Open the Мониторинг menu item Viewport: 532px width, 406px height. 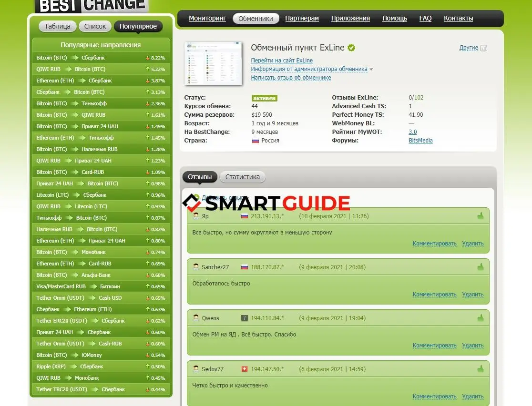pos(207,18)
